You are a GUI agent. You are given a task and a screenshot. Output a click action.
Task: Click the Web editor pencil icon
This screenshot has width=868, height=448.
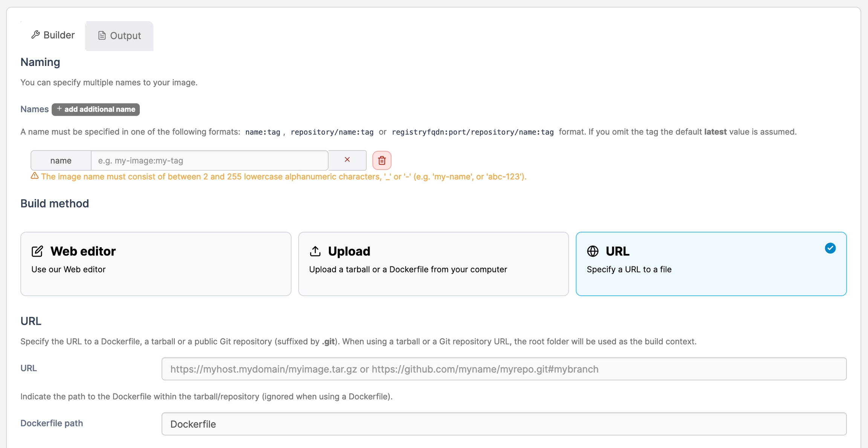[x=37, y=251]
